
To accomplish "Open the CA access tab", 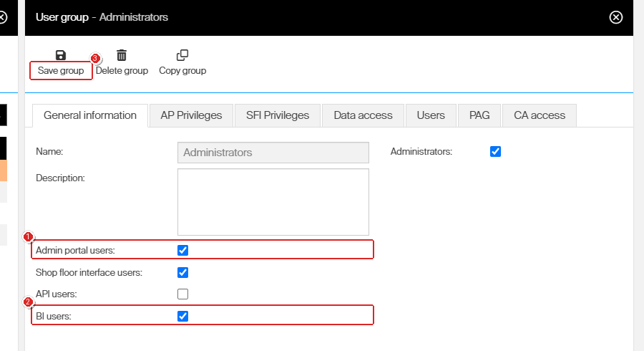I will click(540, 115).
